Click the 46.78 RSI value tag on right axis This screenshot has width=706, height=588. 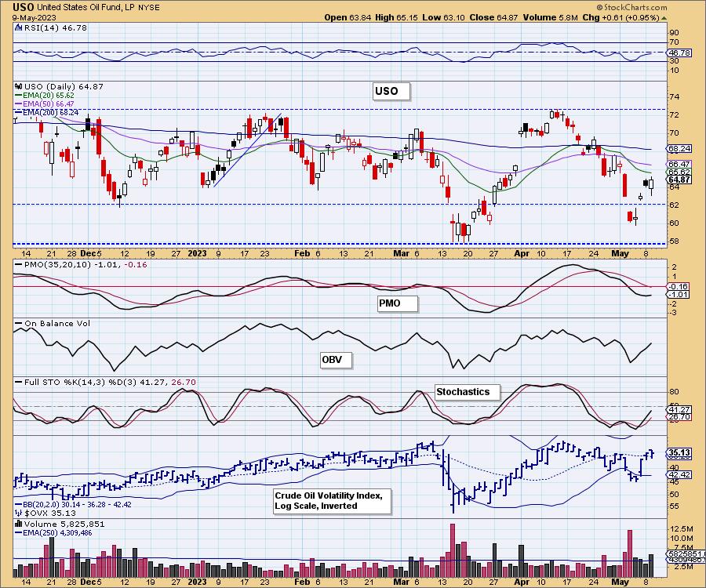click(679, 53)
